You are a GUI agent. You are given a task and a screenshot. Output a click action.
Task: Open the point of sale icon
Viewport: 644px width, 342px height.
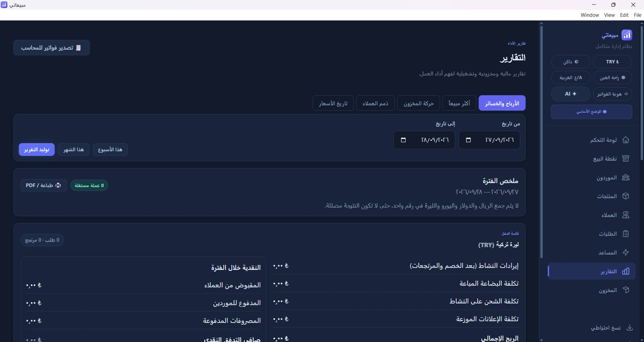[626, 159]
